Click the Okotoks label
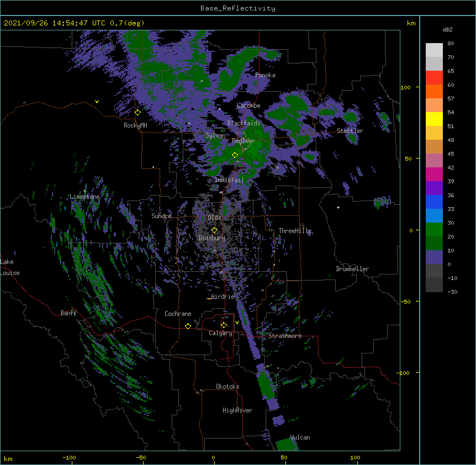 228,387
